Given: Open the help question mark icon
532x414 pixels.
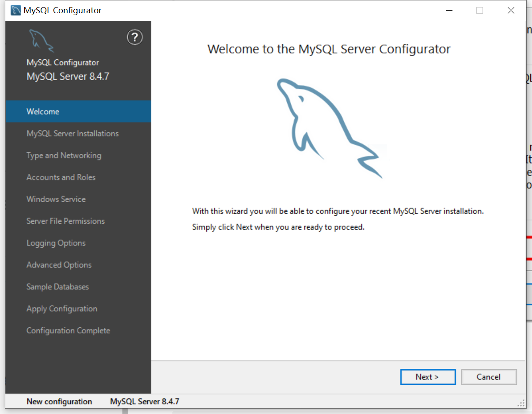Looking at the screenshot, I should tap(135, 37).
